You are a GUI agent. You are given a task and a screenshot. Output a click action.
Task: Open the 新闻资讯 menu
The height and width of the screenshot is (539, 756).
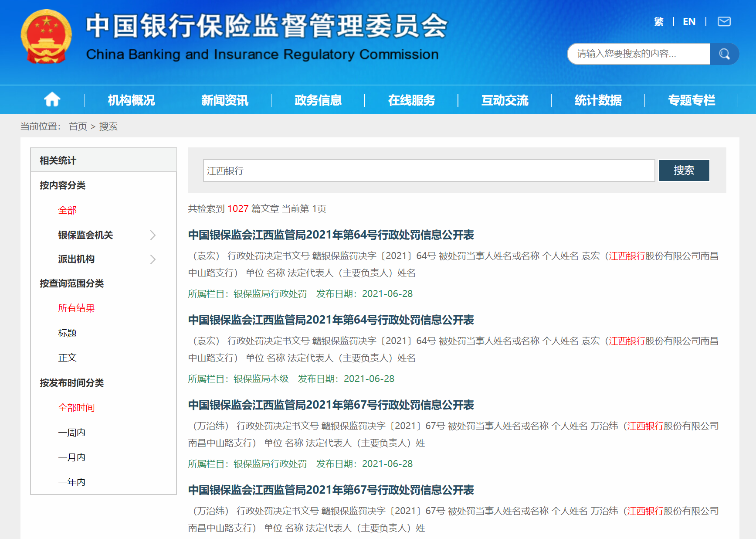[224, 100]
